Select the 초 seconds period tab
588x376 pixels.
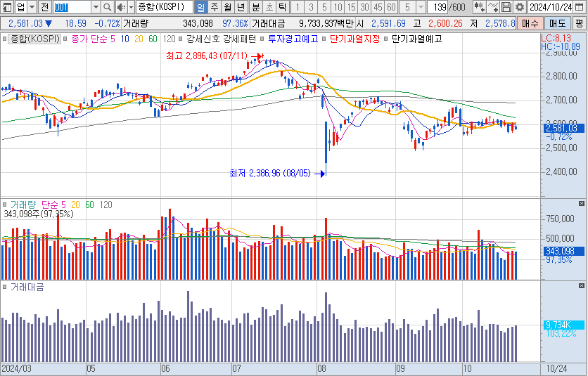[269, 7]
